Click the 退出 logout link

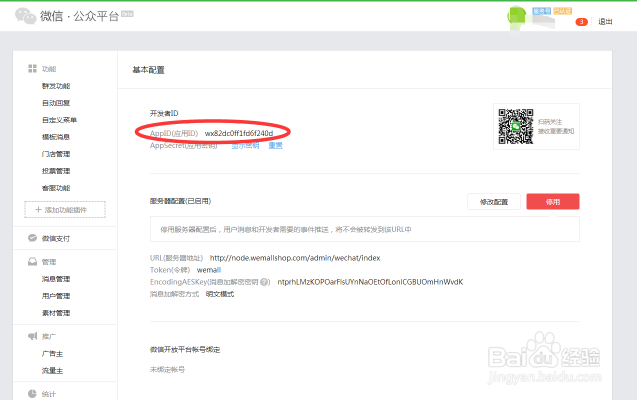click(605, 22)
